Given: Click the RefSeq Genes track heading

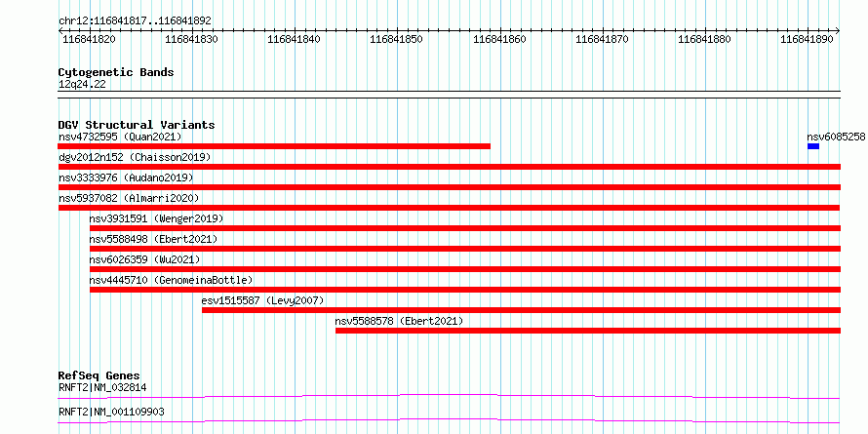Looking at the screenshot, I should (x=99, y=375).
